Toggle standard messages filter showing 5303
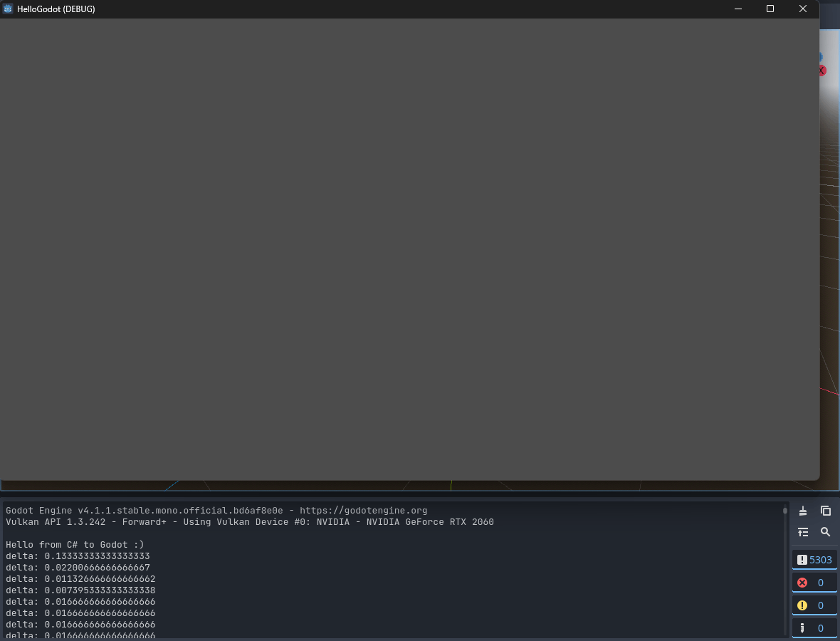The image size is (840, 641). (x=814, y=560)
